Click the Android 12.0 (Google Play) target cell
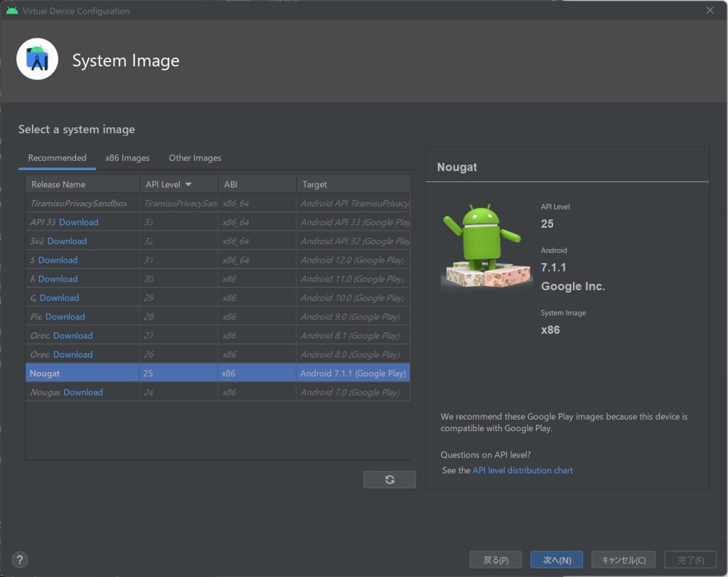The image size is (728, 577). coord(353,260)
